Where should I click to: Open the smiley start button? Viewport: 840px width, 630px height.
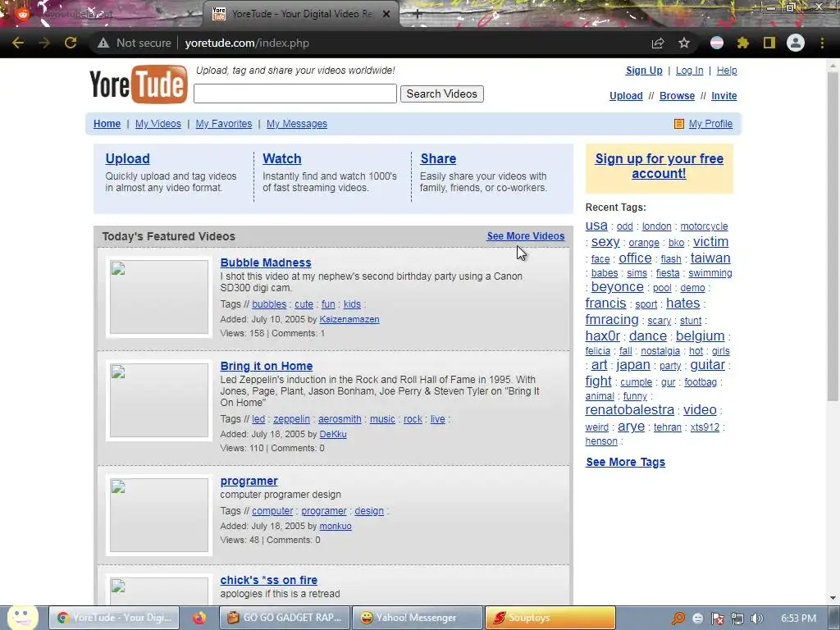click(x=22, y=617)
